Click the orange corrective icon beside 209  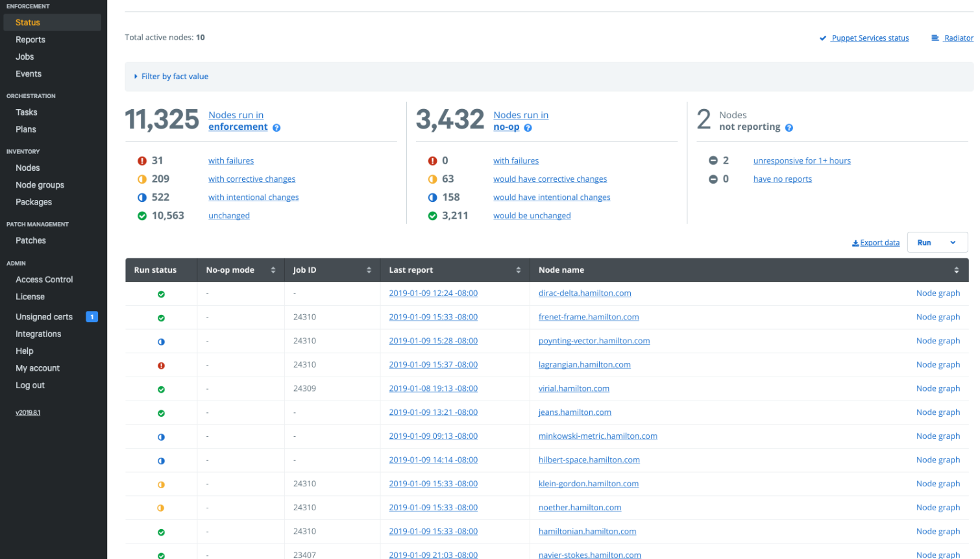pyautogui.click(x=142, y=179)
